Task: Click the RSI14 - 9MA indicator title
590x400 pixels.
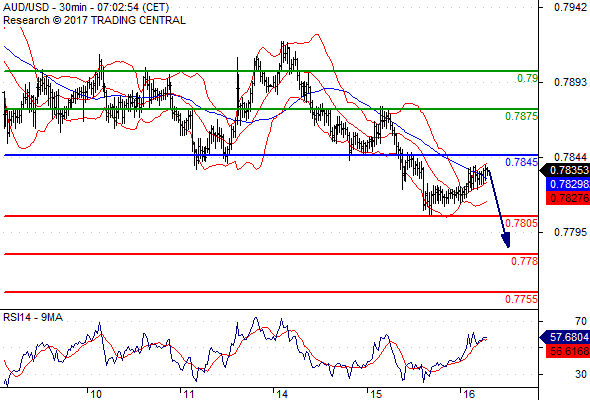Action: coord(33,318)
